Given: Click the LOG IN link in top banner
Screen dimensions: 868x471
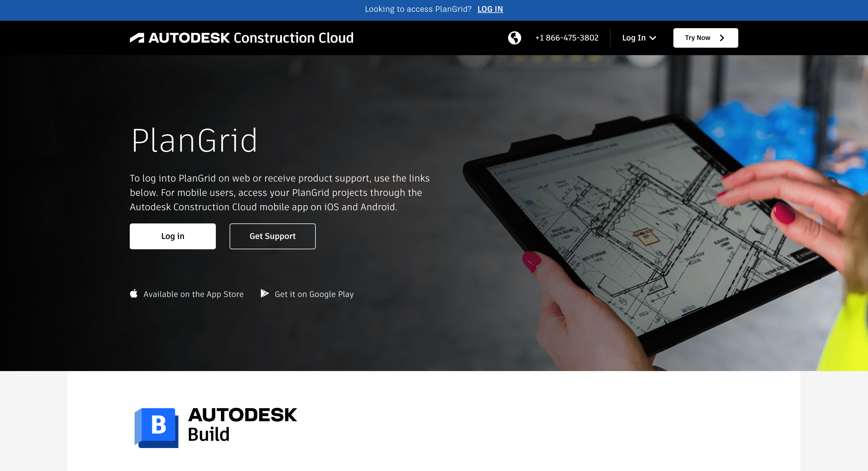Looking at the screenshot, I should click(490, 9).
